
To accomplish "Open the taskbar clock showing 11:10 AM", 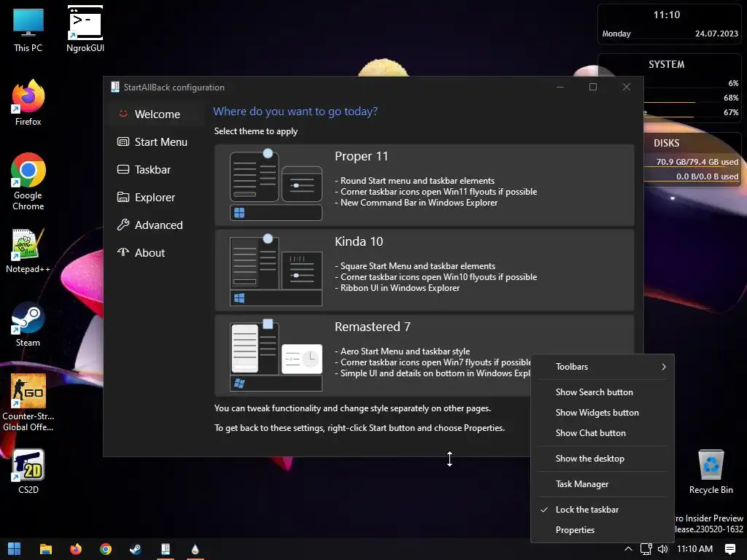I will click(694, 549).
